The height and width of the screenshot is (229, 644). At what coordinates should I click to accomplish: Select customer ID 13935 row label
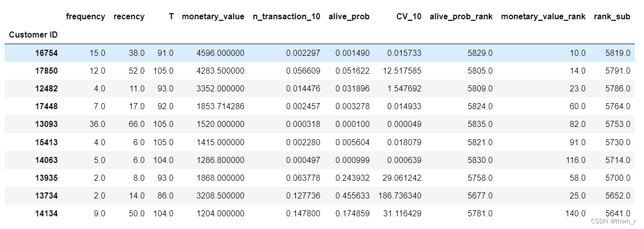click(46, 178)
